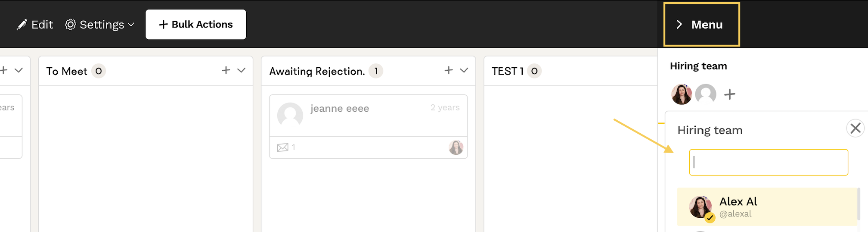Click jeanne eeee's blank profile avatar

(x=290, y=115)
